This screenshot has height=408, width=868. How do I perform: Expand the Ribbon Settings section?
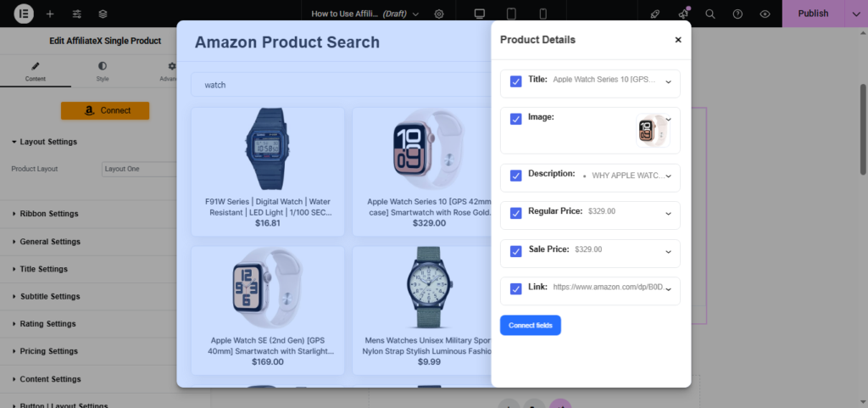[x=48, y=214]
